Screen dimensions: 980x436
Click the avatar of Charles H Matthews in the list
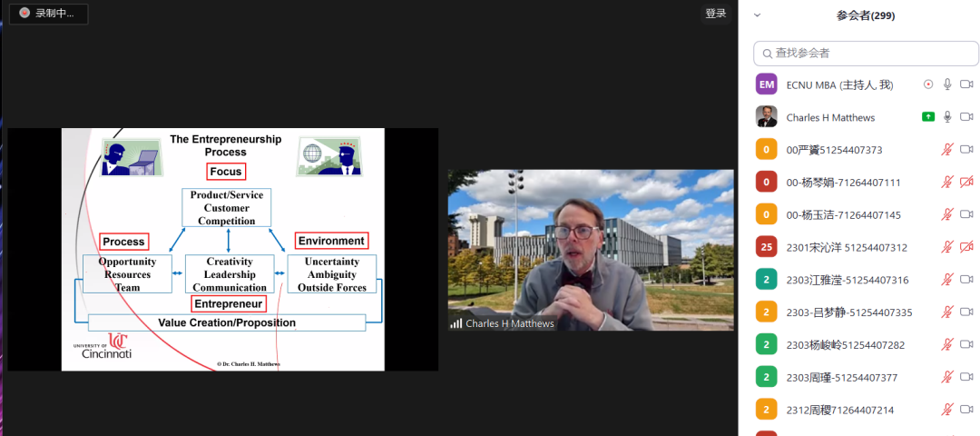point(767,117)
